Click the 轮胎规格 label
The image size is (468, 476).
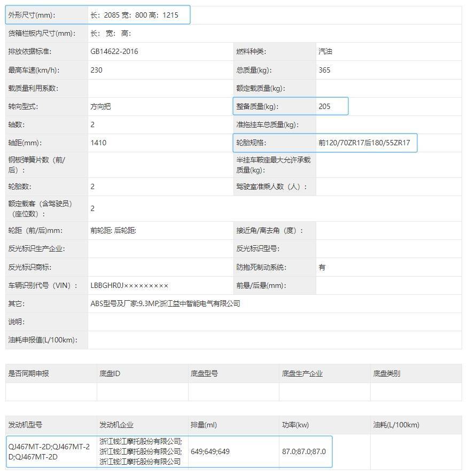coord(251,143)
